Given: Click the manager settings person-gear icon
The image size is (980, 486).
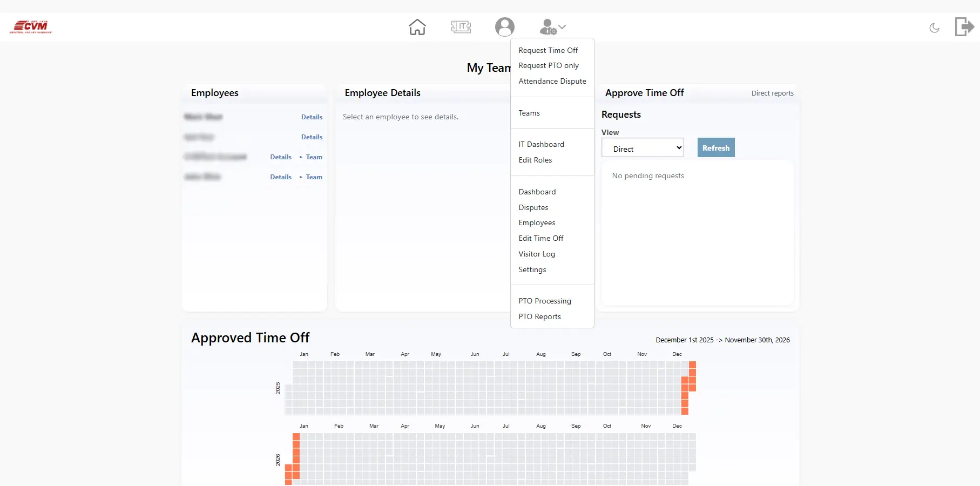Looking at the screenshot, I should click(548, 26).
